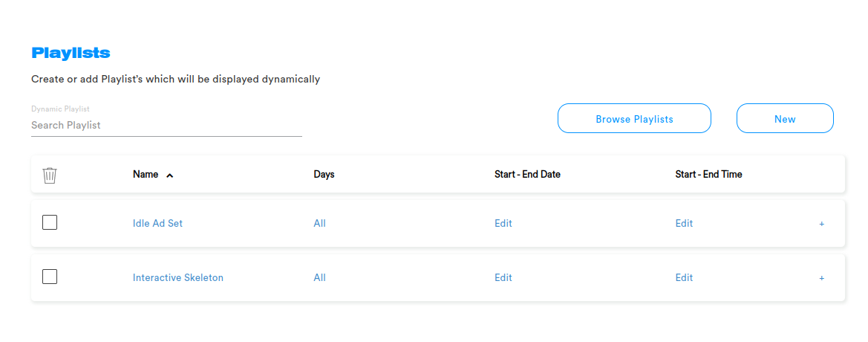Click the trash delete icon in header

tap(50, 175)
